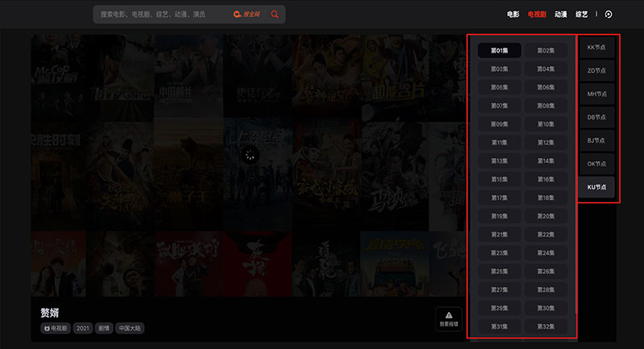Click the 我要报错 report error warning icon
The width and height of the screenshot is (644, 349).
pyautogui.click(x=448, y=316)
